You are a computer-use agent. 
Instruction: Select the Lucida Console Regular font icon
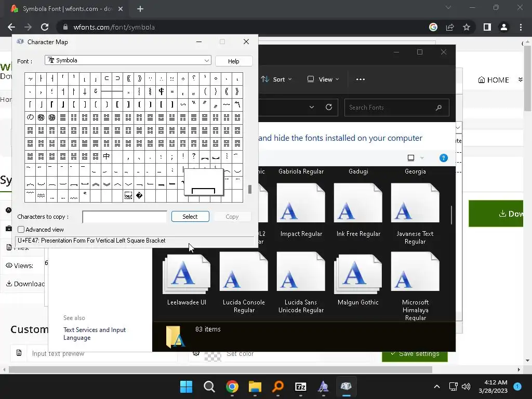pyautogui.click(x=244, y=271)
